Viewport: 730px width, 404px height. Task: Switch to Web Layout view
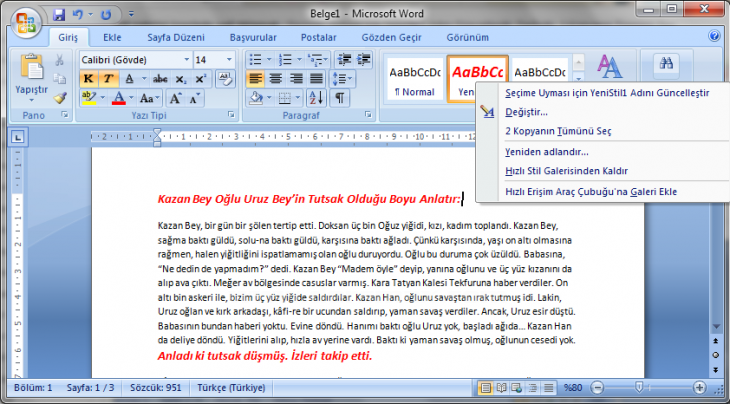(x=517, y=387)
